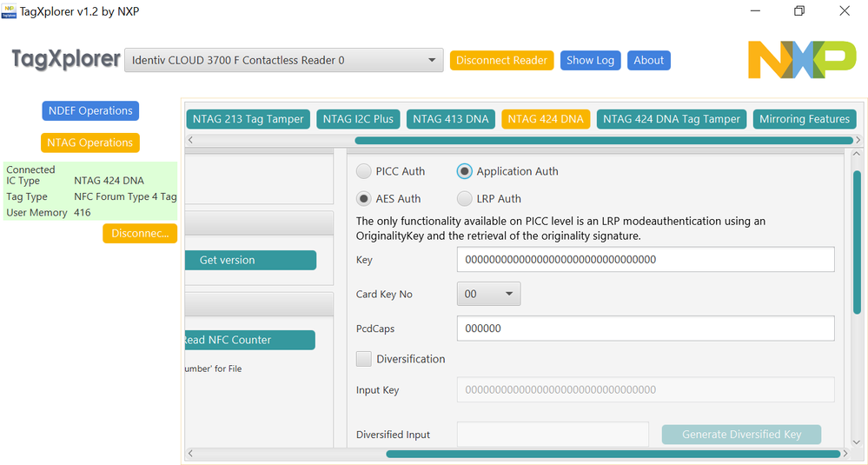The width and height of the screenshot is (868, 465).
Task: Enable the Diversification checkbox
Action: tap(364, 359)
